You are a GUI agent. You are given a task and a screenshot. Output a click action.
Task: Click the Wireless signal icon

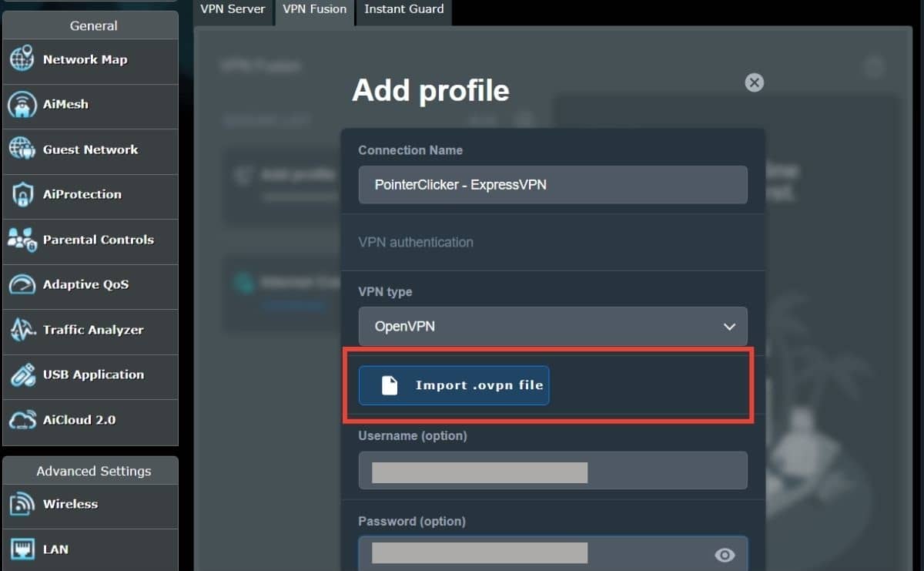(x=22, y=504)
